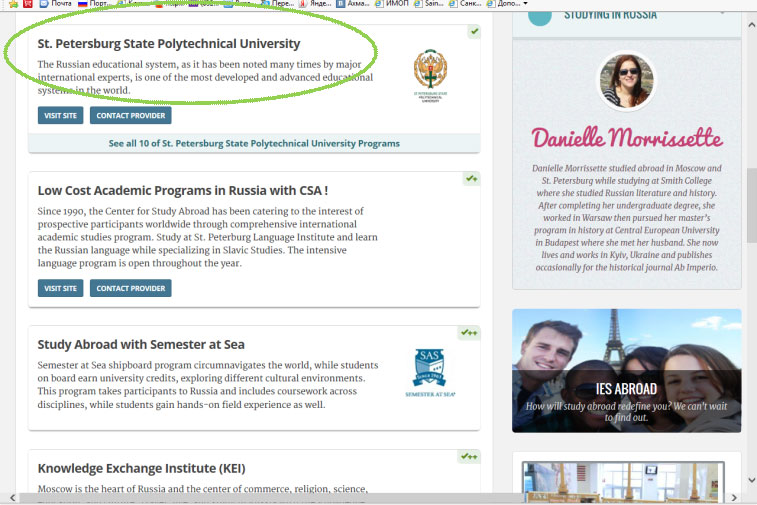Open the IES ABROAD banner image
This screenshot has width=757, height=505.
[627, 371]
